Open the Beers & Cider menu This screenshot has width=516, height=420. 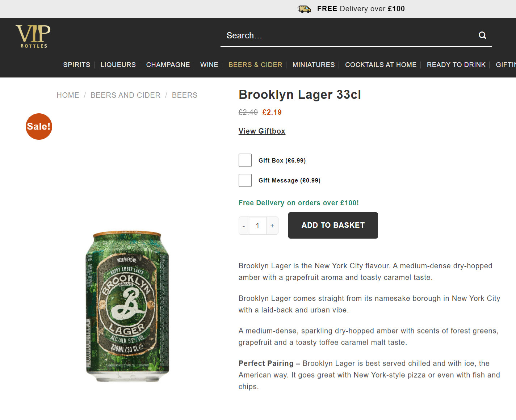pyautogui.click(x=255, y=65)
